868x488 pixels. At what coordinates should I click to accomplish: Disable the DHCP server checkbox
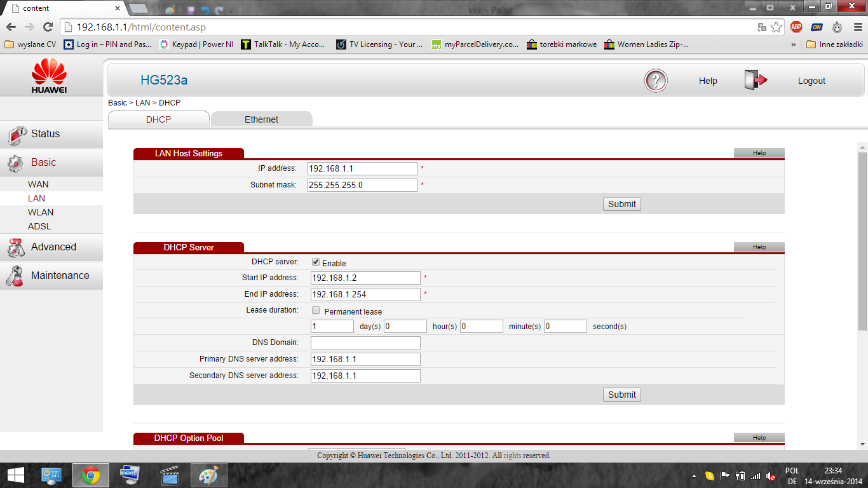point(316,262)
